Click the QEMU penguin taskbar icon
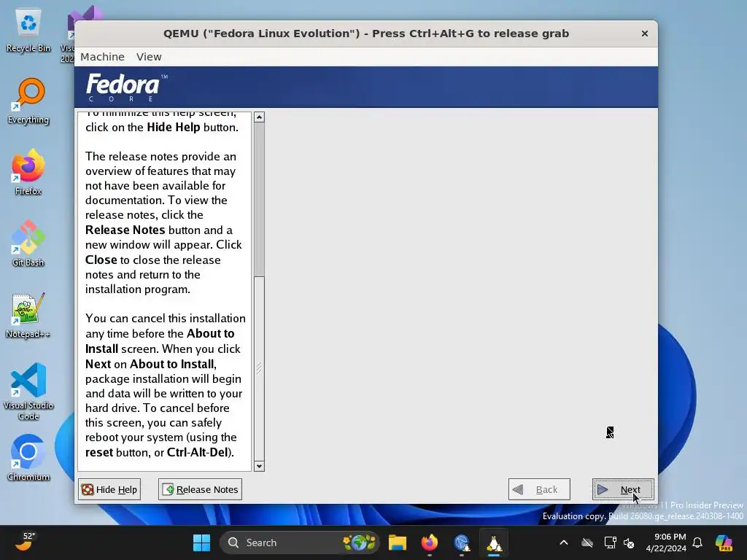This screenshot has width=747, height=560. 494,542
